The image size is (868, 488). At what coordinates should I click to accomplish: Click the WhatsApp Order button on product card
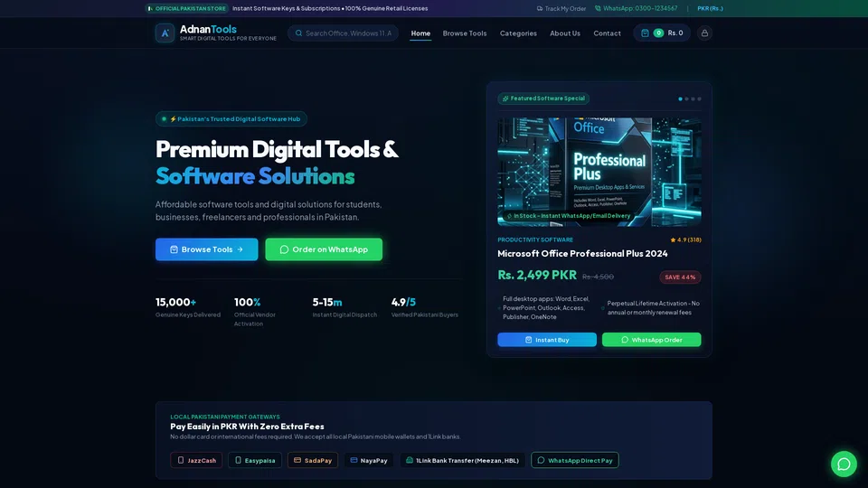click(652, 340)
